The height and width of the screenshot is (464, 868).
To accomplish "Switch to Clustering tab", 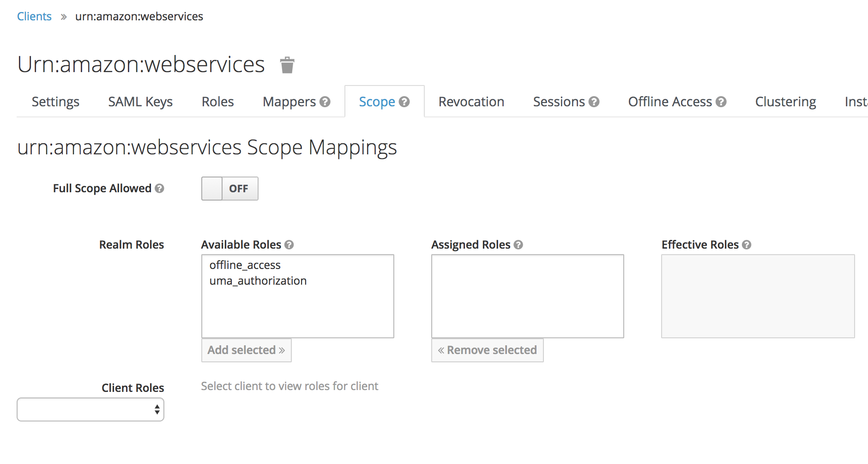I will [786, 102].
